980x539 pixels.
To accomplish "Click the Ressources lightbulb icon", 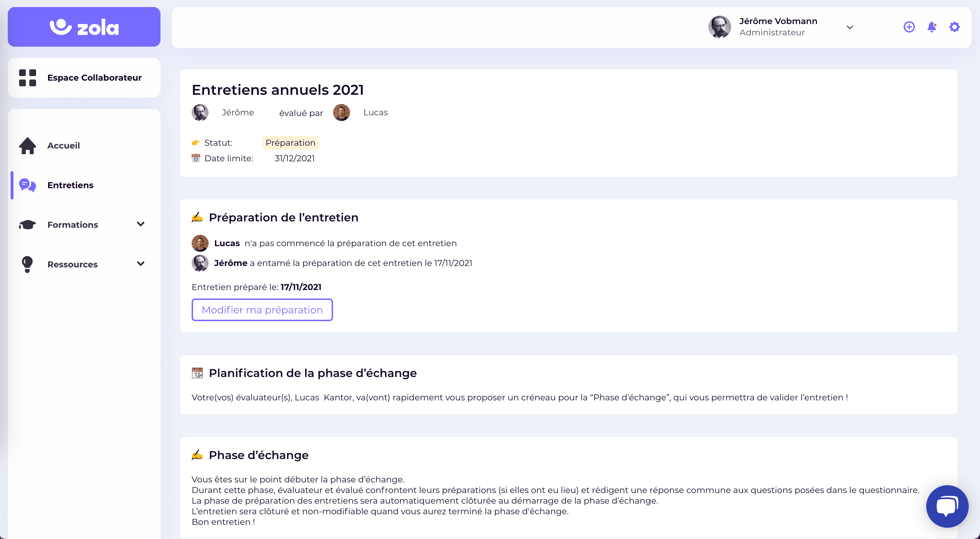I will [27, 264].
